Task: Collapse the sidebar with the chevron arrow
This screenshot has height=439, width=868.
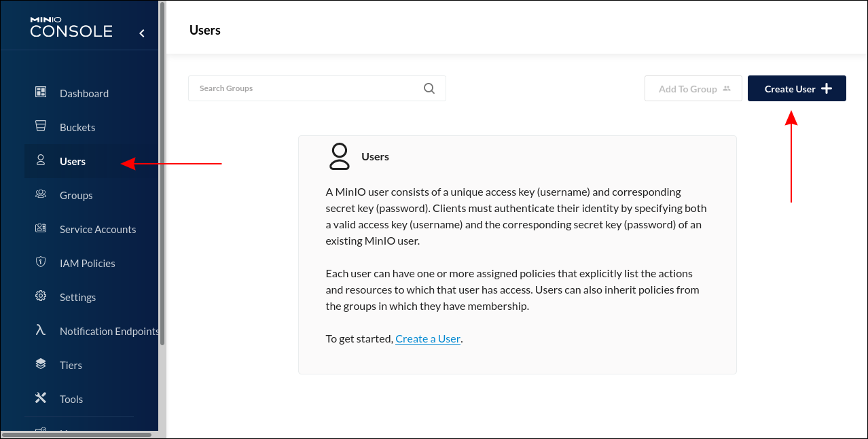Action: pos(141,32)
